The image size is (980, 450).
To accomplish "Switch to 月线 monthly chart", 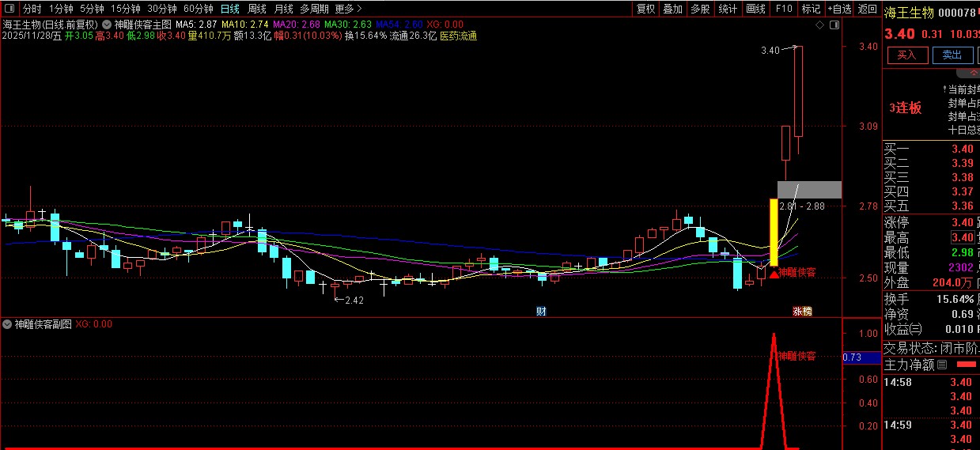I will (283, 9).
